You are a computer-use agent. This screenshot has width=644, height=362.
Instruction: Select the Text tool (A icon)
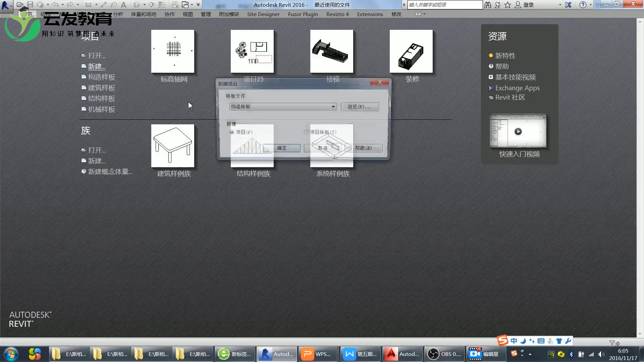coord(123,5)
